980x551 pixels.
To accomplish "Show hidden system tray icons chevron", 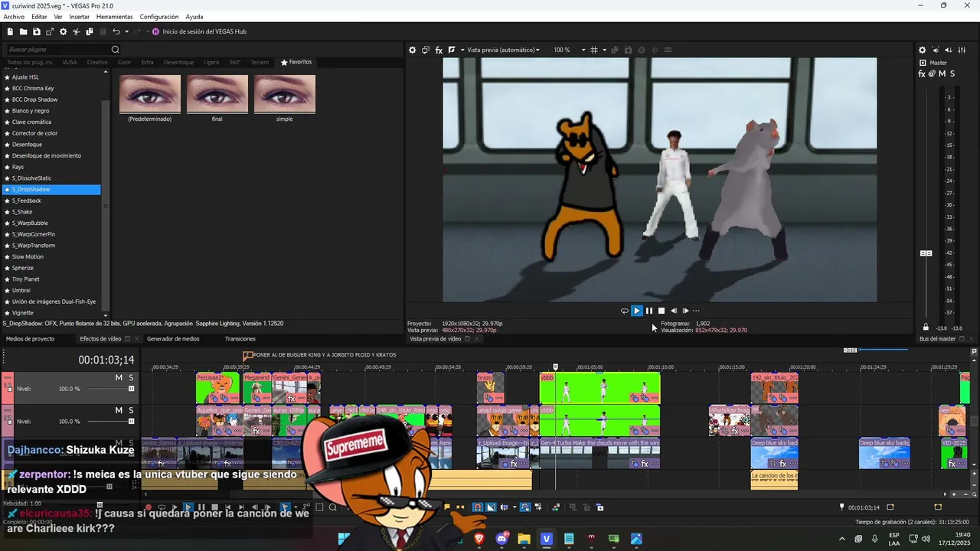I will tap(841, 539).
